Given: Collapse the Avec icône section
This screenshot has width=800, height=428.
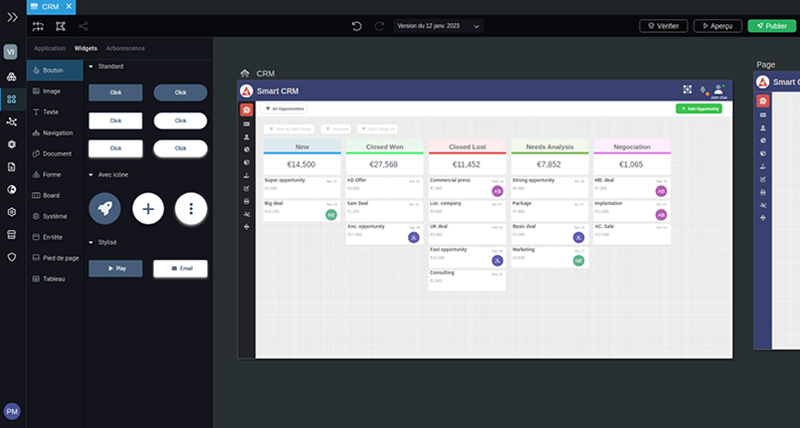Looking at the screenshot, I should click(91, 174).
